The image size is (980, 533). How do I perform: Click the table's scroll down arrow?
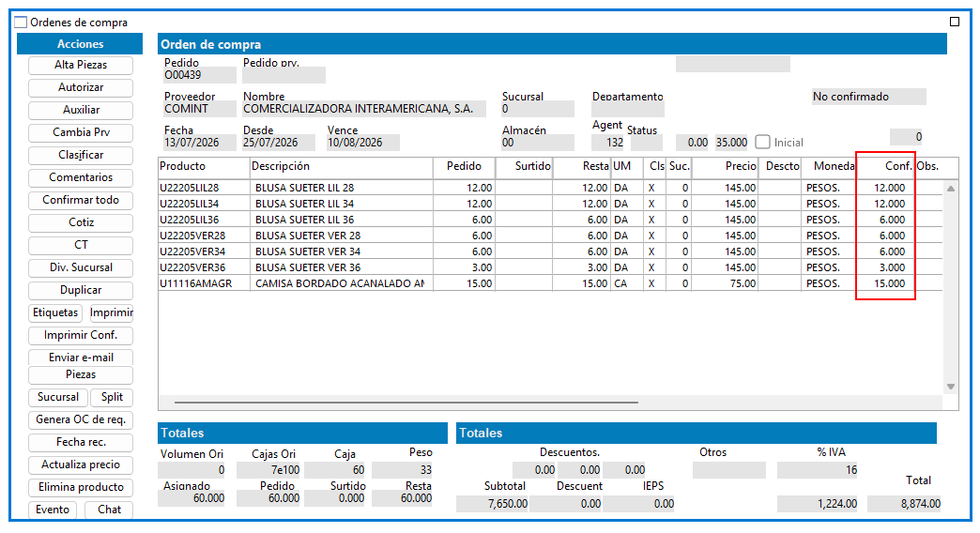pos(951,387)
